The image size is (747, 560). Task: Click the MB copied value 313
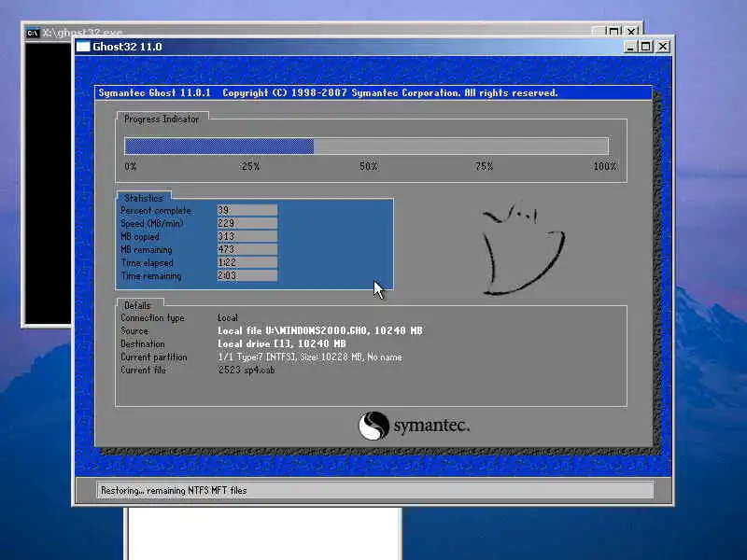tap(247, 236)
